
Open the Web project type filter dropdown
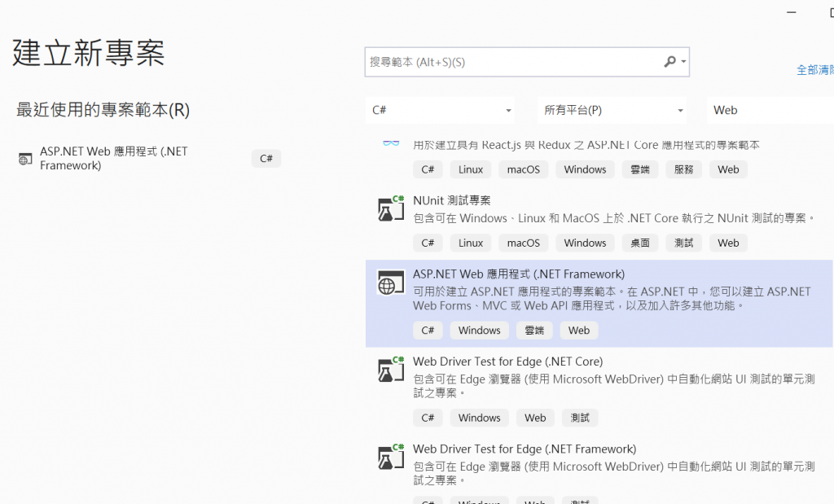pyautogui.click(x=770, y=110)
